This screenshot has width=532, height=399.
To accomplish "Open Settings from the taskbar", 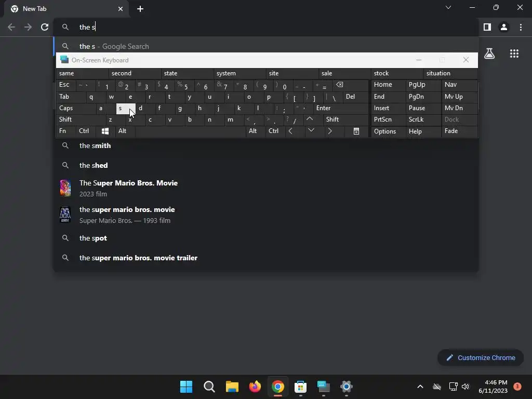I will (x=347, y=387).
